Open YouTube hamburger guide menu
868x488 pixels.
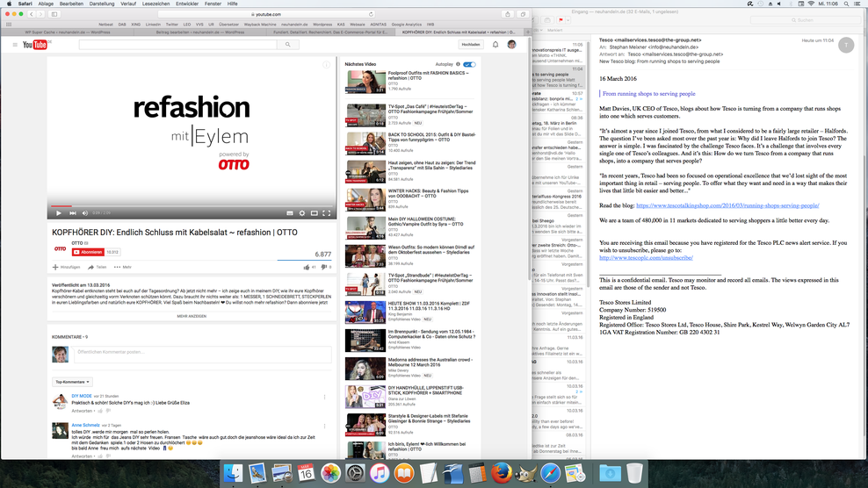15,45
